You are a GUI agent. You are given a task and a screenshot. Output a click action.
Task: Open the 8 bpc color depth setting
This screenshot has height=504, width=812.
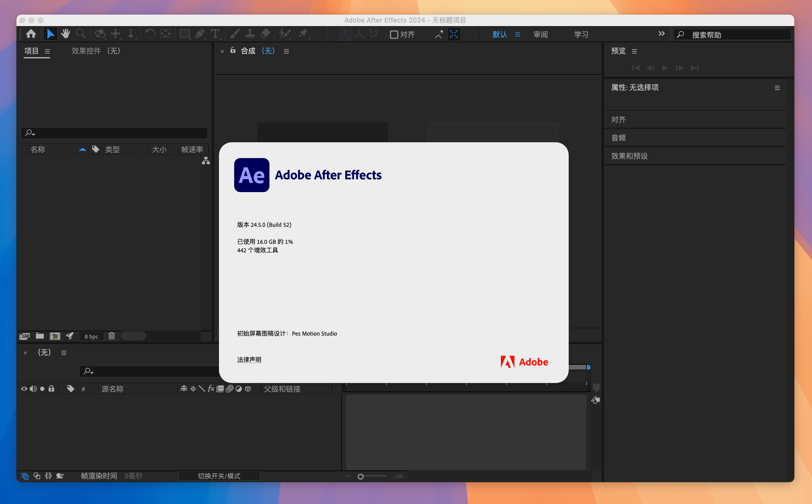pyautogui.click(x=91, y=336)
